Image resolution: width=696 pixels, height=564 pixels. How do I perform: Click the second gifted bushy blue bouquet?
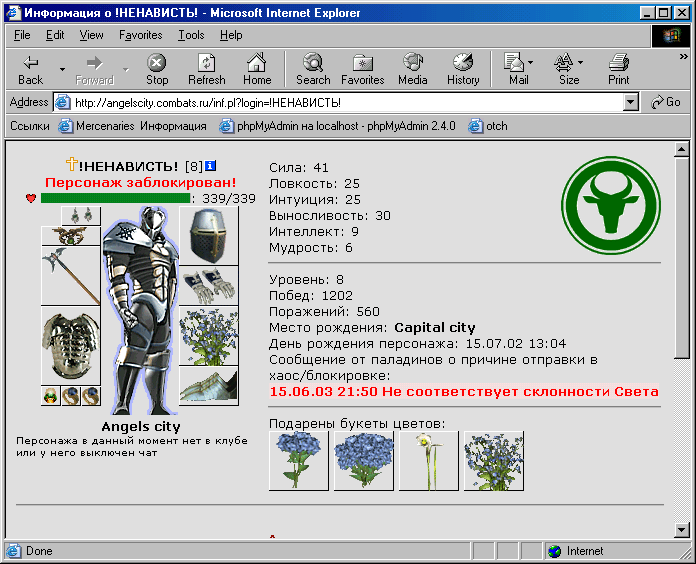pos(364,461)
